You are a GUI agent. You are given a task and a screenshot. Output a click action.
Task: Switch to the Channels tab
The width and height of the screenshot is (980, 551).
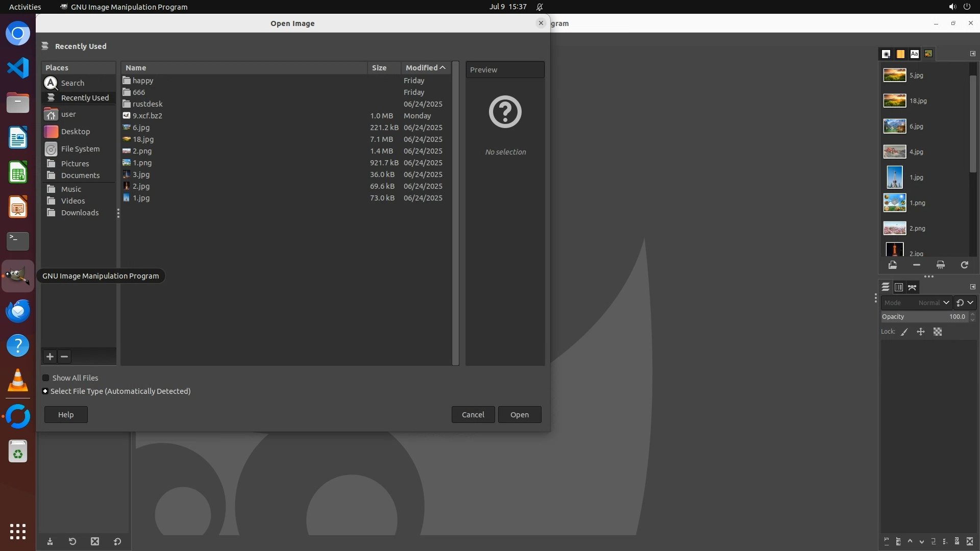click(899, 287)
